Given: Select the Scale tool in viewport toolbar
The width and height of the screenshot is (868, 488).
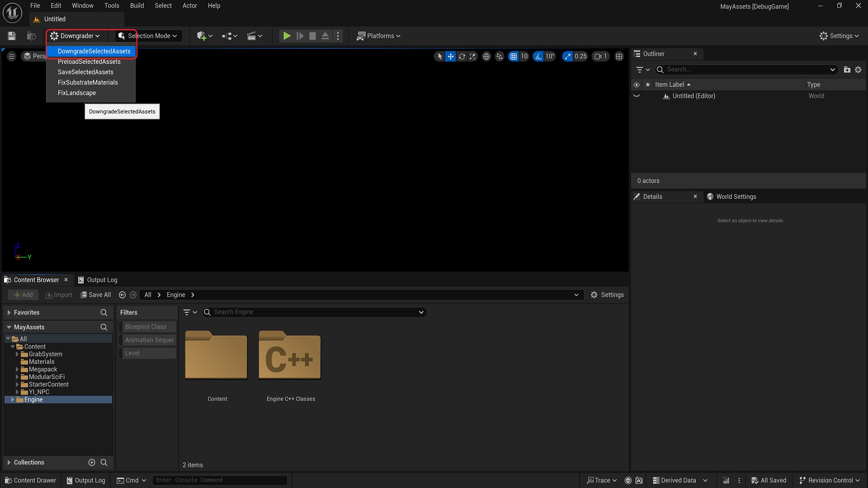Looking at the screenshot, I should point(472,56).
